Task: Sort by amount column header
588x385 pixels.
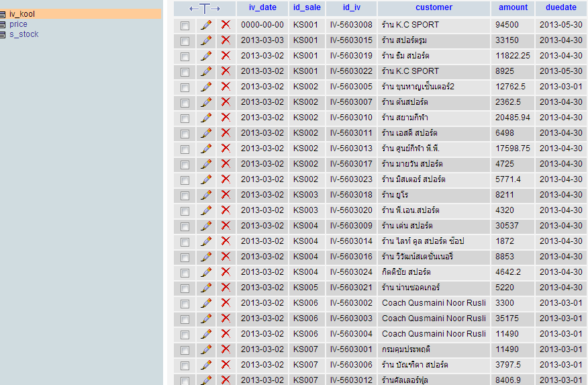Action: 513,7
